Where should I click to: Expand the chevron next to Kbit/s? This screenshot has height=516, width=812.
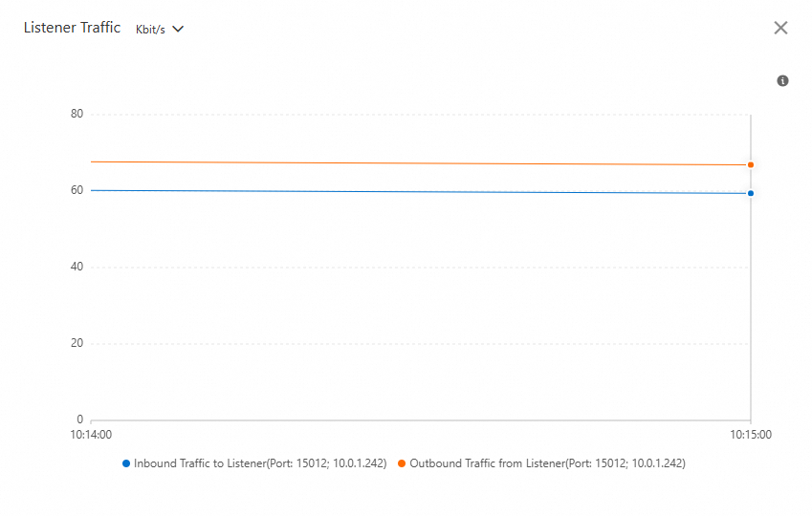[178, 29]
